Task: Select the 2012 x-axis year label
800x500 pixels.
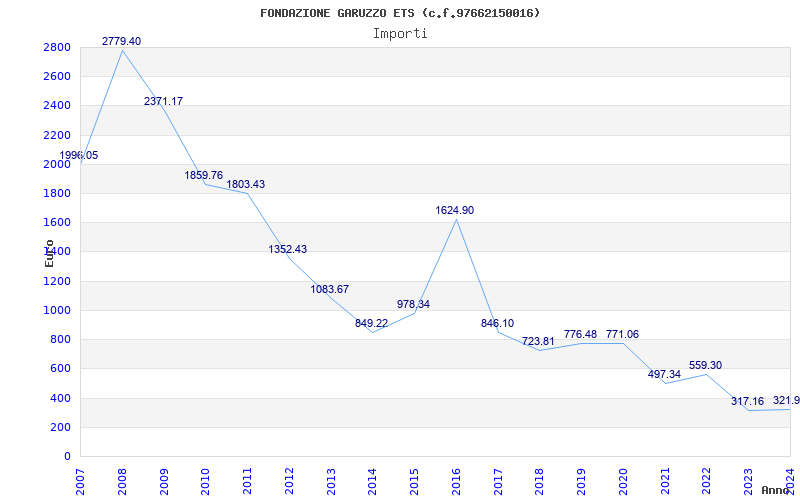Action: 289,482
